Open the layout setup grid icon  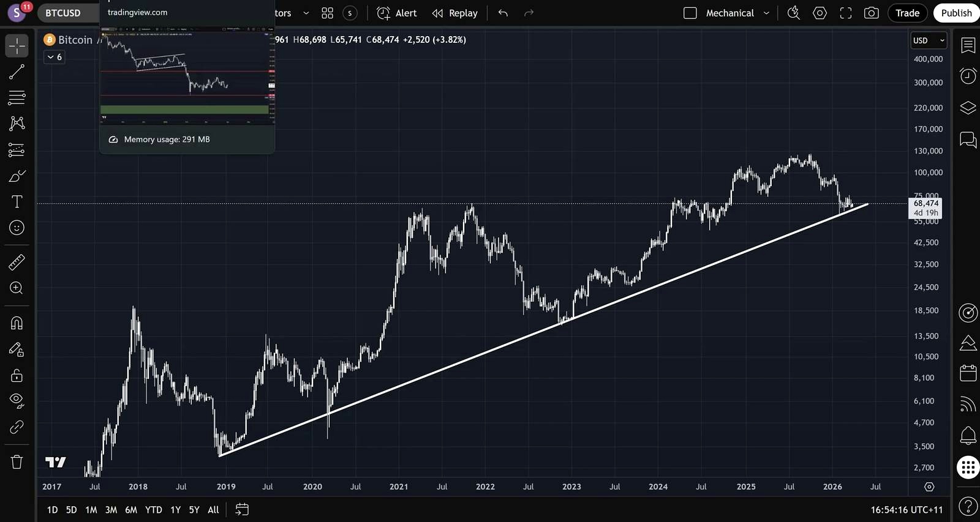pos(328,13)
